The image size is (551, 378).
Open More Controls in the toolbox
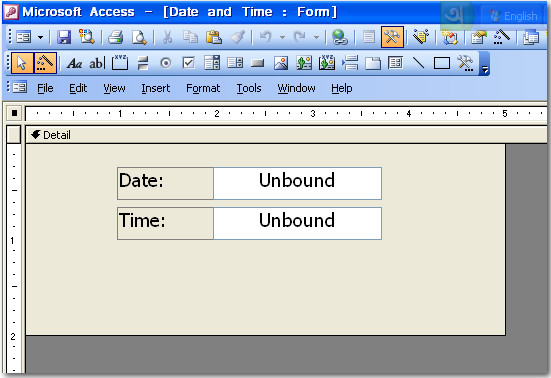coord(465,63)
